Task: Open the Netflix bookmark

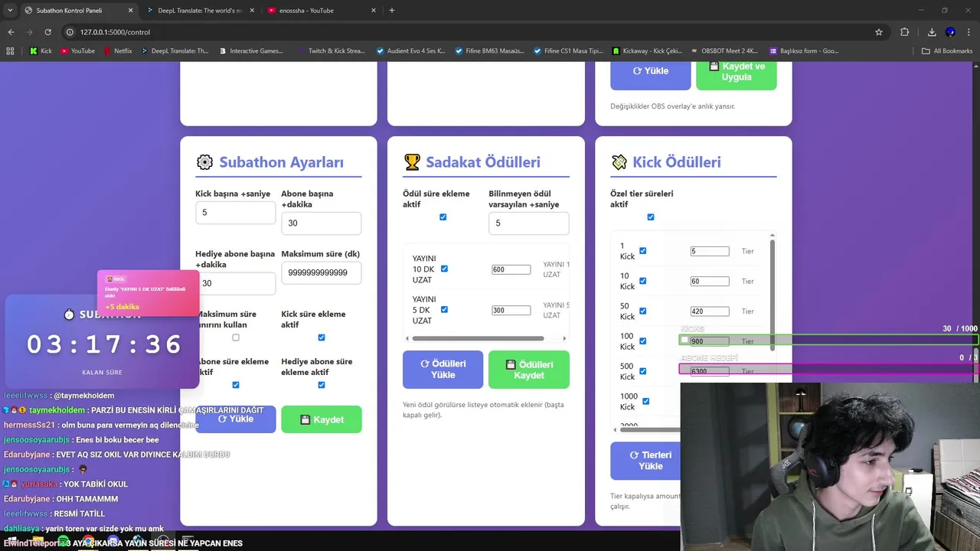Action: click(117, 51)
